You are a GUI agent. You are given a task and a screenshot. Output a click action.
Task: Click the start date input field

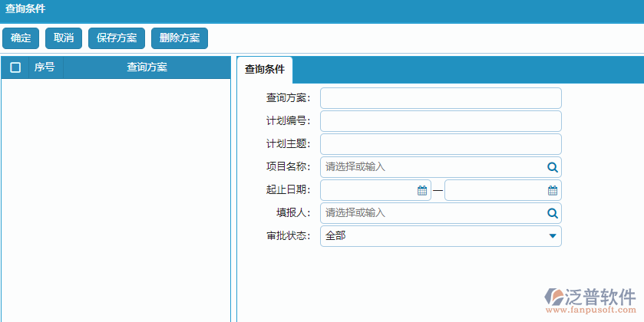368,190
